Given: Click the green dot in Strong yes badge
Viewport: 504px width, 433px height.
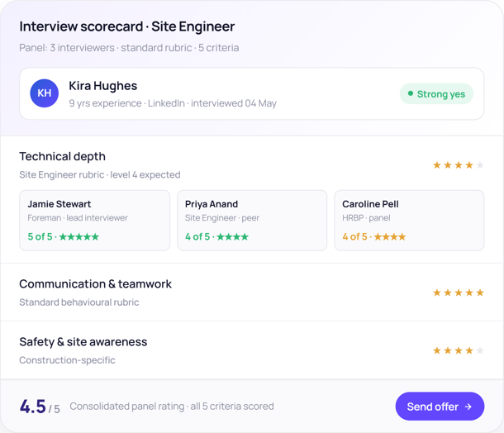Looking at the screenshot, I should pos(410,93).
